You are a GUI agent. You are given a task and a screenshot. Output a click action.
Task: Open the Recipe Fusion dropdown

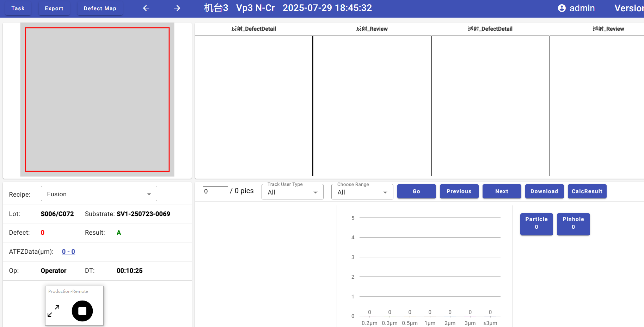(x=99, y=194)
